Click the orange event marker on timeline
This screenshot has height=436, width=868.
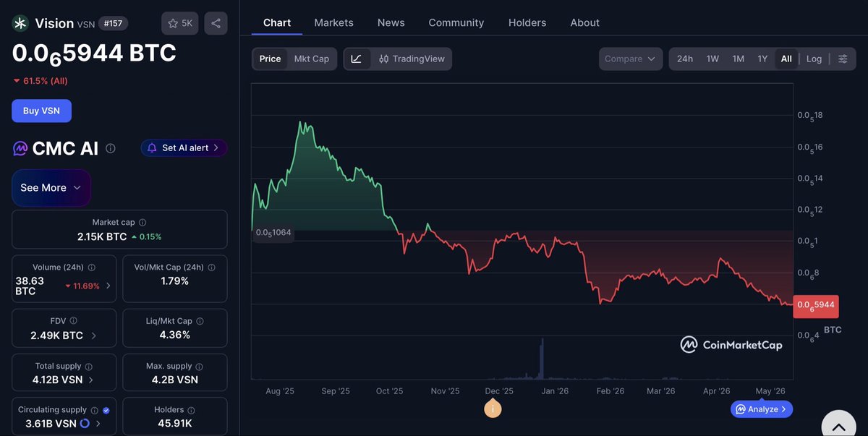(493, 409)
